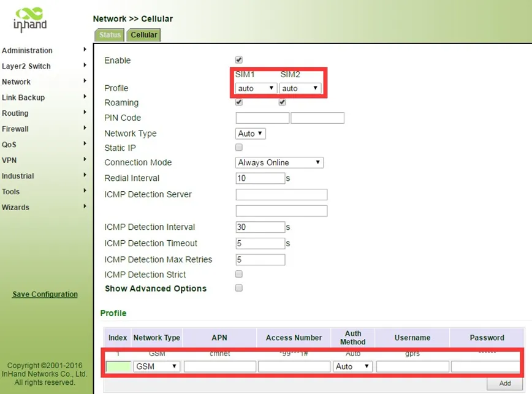Edit the ICMP Detection Max Retries field
The width and height of the screenshot is (532, 394).
tap(260, 260)
